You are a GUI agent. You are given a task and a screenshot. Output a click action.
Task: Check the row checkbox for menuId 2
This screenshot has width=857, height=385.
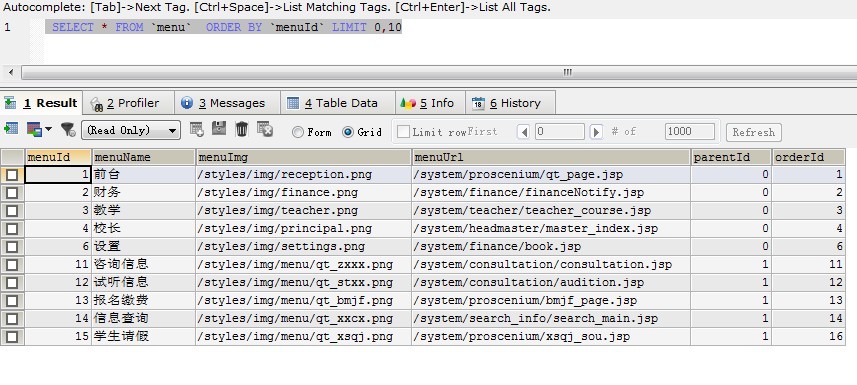tap(12, 193)
